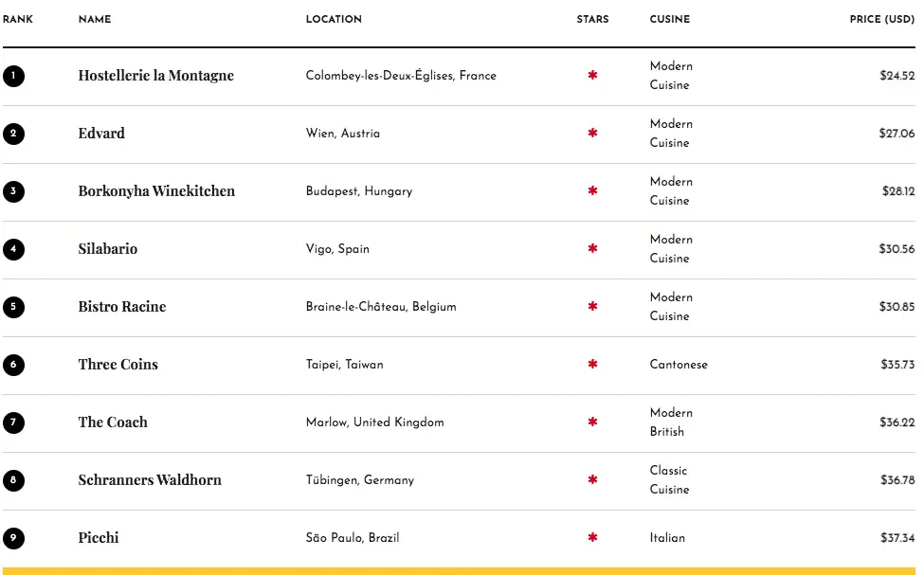Sort by the Price (USD) header
This screenshot has width=924, height=575.
click(881, 19)
